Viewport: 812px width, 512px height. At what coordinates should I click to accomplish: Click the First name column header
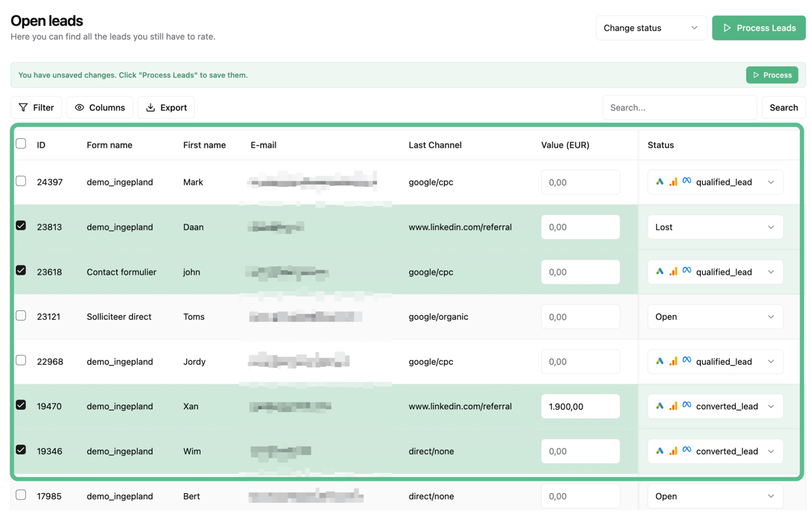pyautogui.click(x=204, y=145)
